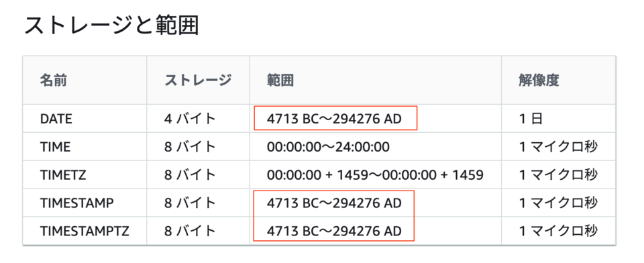This screenshot has width=644, height=263.
Task: Click the TIMETZ row 8 バイト cell
Action: [190, 175]
